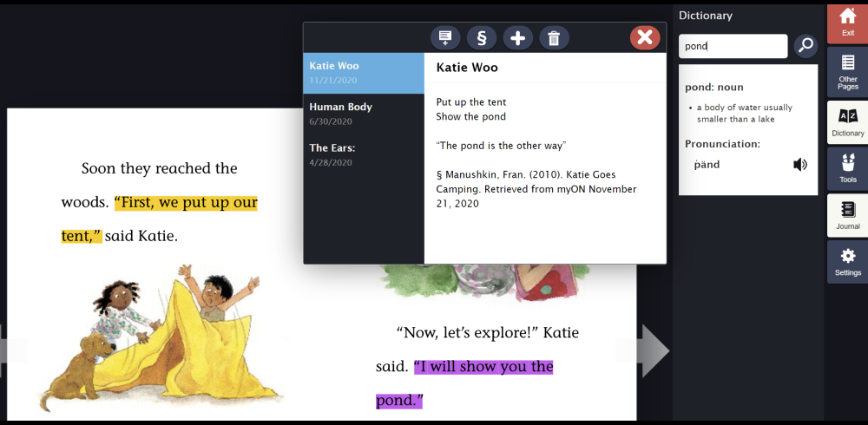This screenshot has height=425, width=868.
Task: Click the citation section symbol button
Action: tap(481, 37)
